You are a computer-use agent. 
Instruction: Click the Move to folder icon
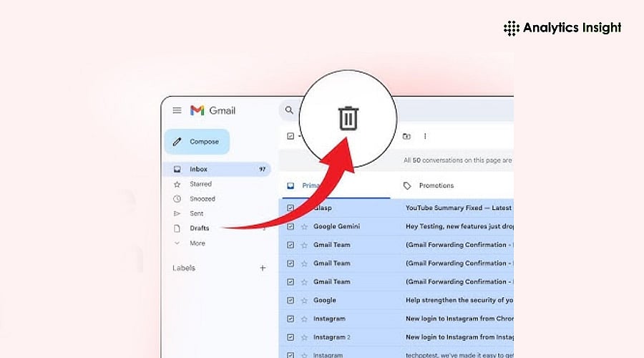coord(406,136)
